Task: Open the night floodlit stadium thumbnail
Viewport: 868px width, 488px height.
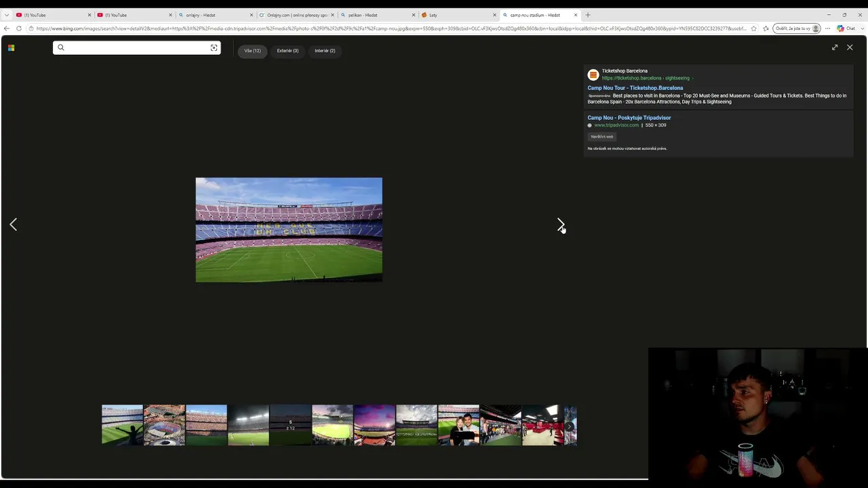Action: [x=248, y=425]
